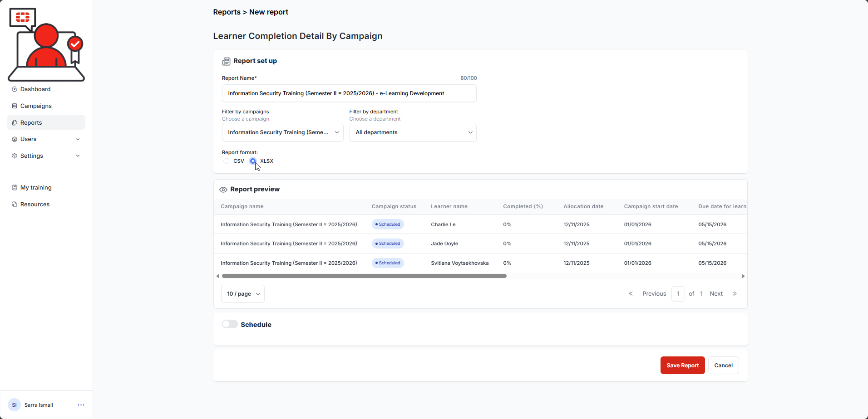Image resolution: width=868 pixels, height=419 pixels.
Task: Click Scheduled badge in Svitlana Voytsekhovska row
Action: coord(388,263)
